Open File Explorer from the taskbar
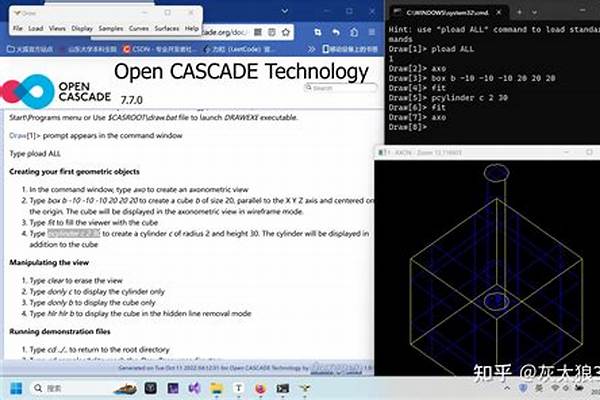The image size is (600, 400). click(217, 389)
